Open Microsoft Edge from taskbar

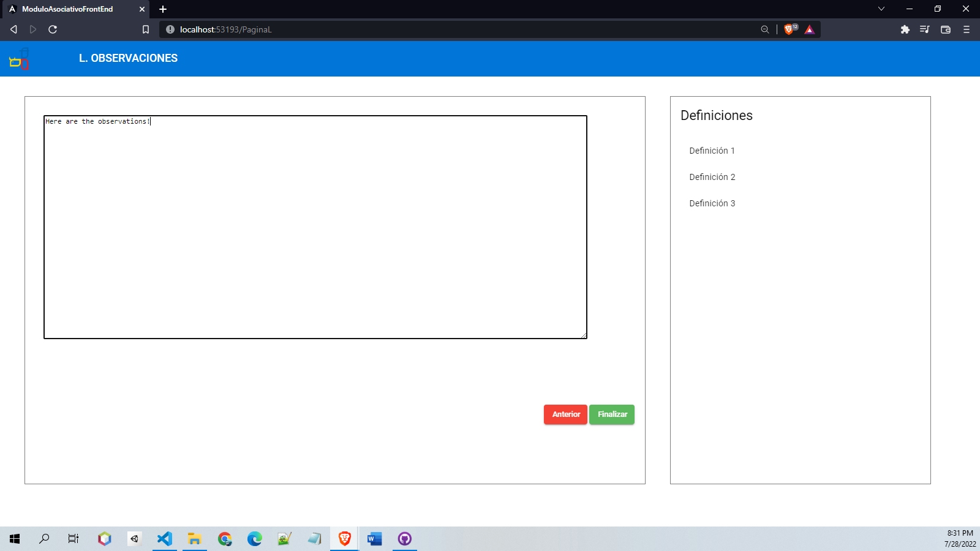[x=255, y=539]
